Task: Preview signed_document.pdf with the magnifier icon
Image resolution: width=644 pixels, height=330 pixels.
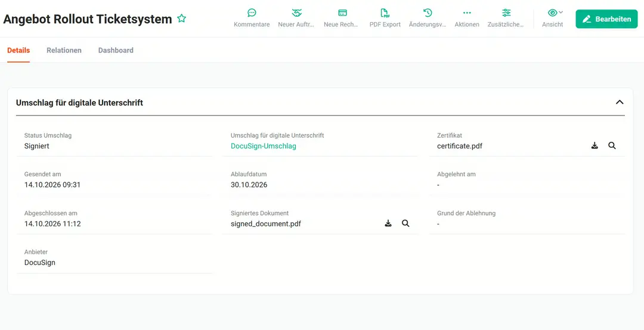Action: [405, 224]
